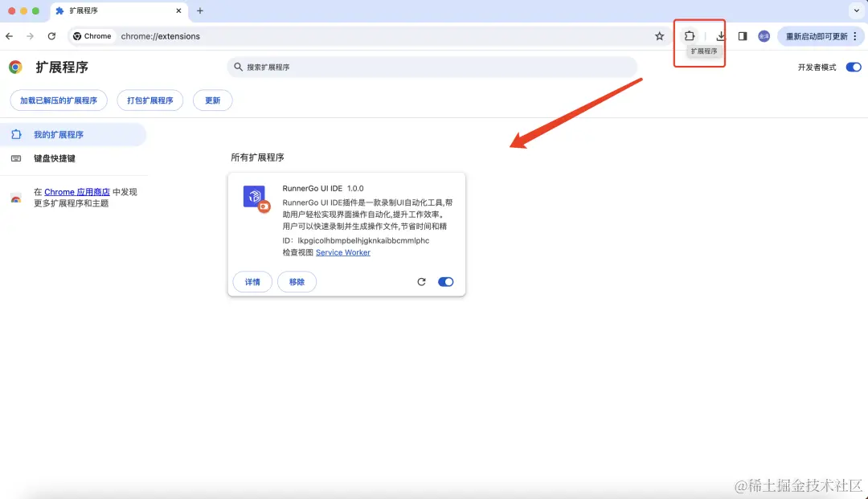Open the profile avatar menu
Screen dimensions: 868x499
coord(764,36)
